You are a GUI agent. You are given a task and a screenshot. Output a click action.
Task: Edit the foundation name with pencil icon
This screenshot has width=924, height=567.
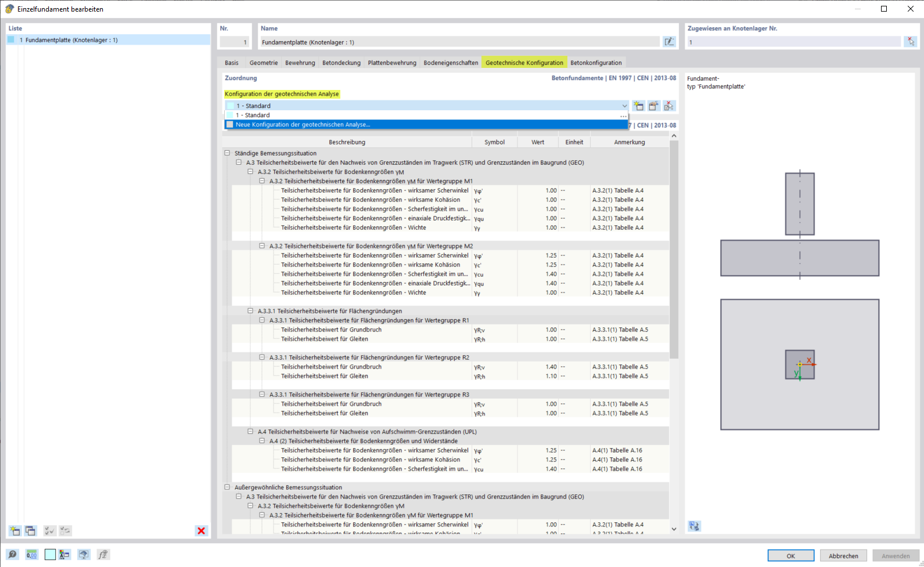pos(670,42)
